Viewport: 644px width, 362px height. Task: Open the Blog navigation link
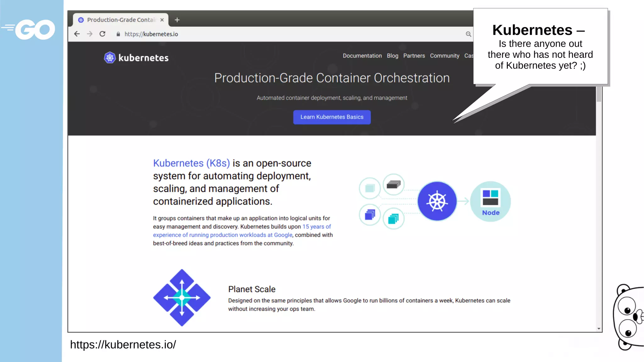click(392, 56)
